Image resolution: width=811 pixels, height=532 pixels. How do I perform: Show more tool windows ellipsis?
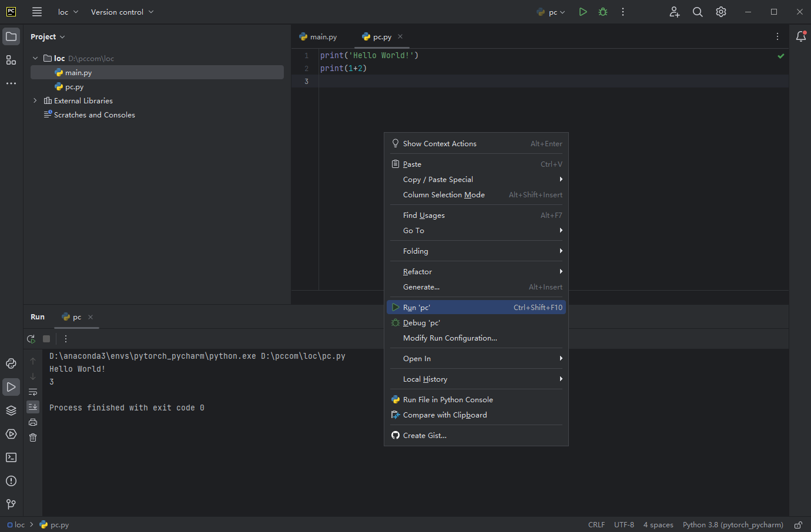11,83
